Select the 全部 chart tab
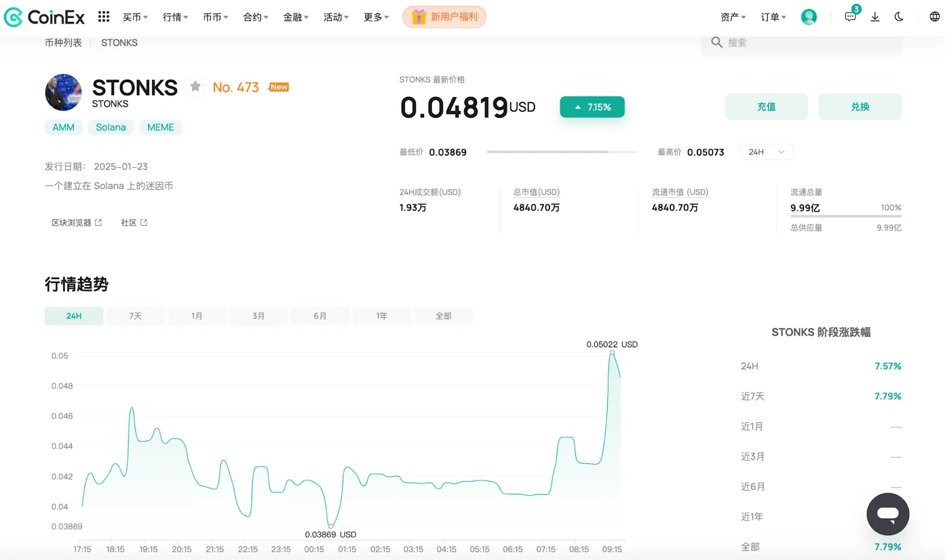This screenshot has height=560, width=945. [x=444, y=316]
